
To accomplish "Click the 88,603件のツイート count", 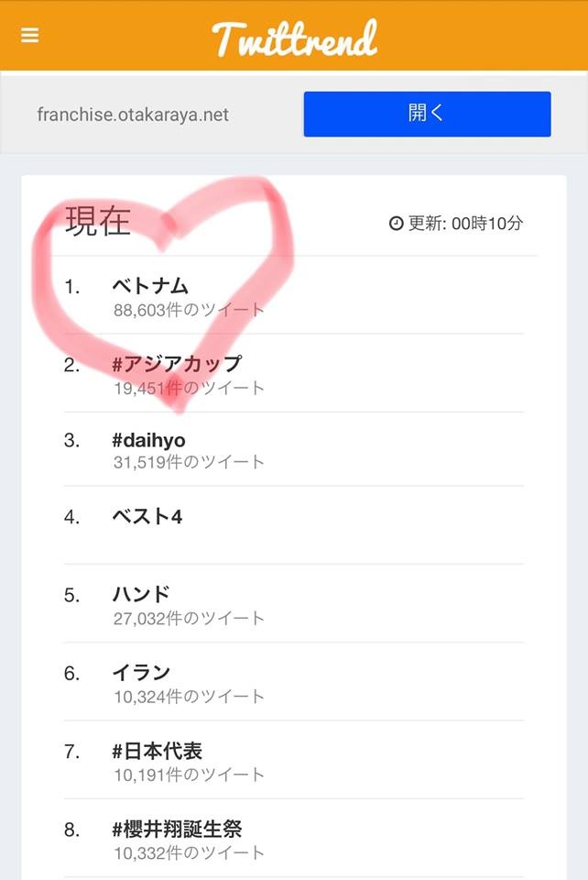I will point(189,310).
